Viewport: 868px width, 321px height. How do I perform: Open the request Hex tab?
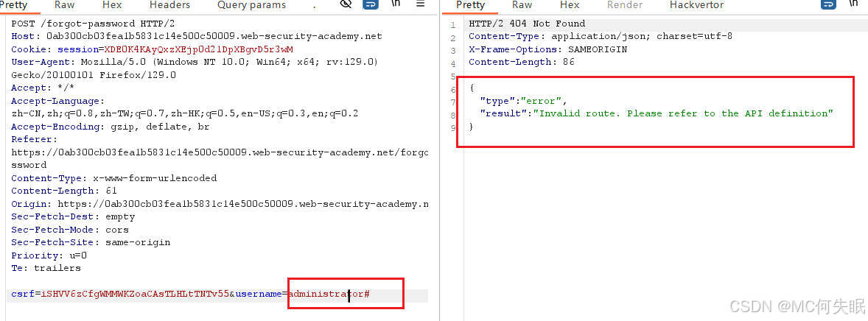[113, 5]
